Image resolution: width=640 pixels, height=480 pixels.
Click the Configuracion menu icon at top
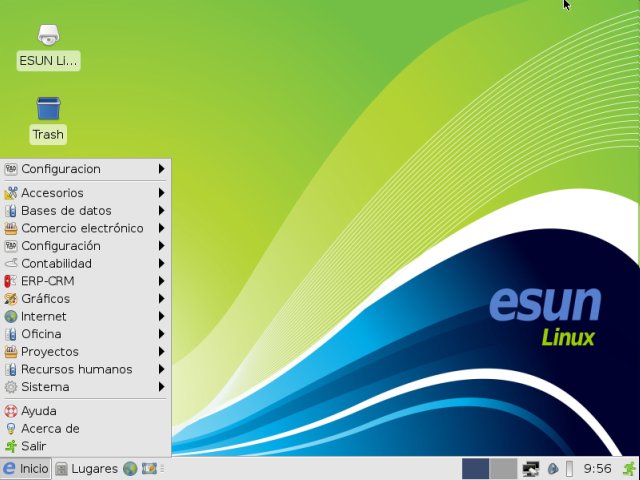pyautogui.click(x=11, y=169)
